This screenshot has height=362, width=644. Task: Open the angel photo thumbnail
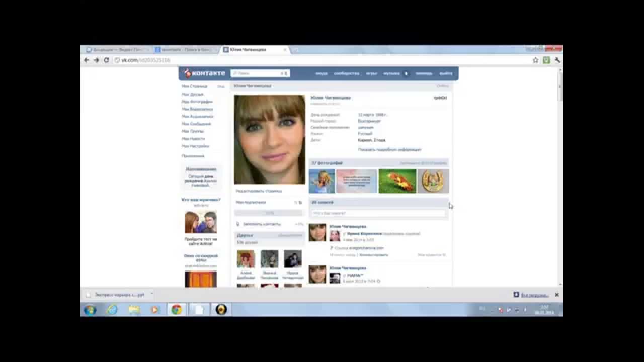[x=322, y=181]
